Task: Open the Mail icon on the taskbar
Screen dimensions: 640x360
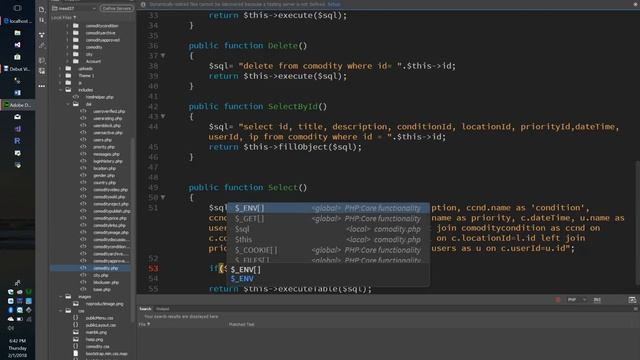Action: coord(17,117)
